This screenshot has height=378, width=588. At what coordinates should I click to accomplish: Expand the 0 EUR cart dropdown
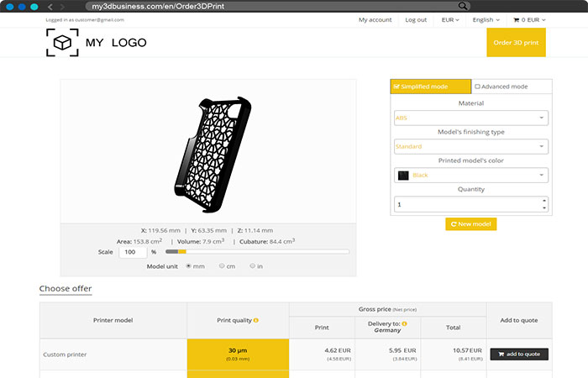tap(529, 20)
